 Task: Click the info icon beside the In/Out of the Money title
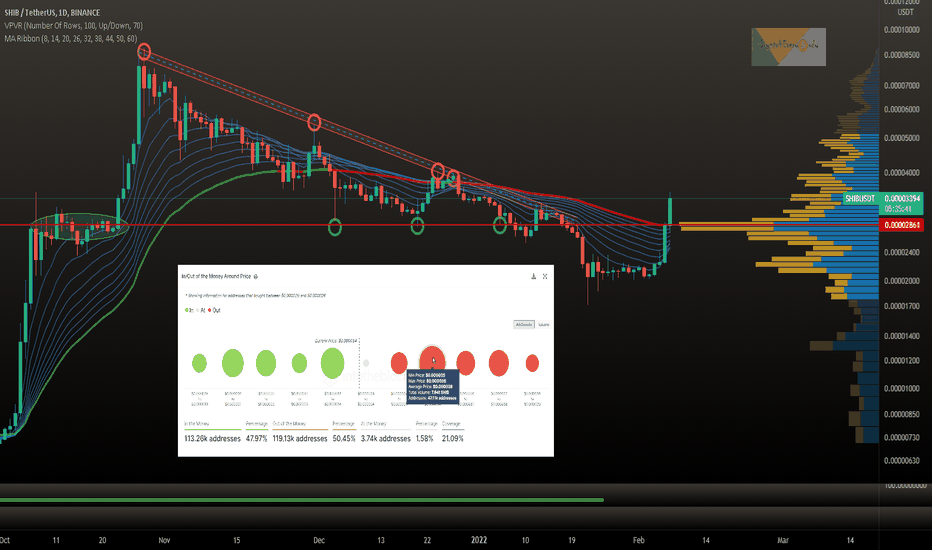(x=256, y=276)
